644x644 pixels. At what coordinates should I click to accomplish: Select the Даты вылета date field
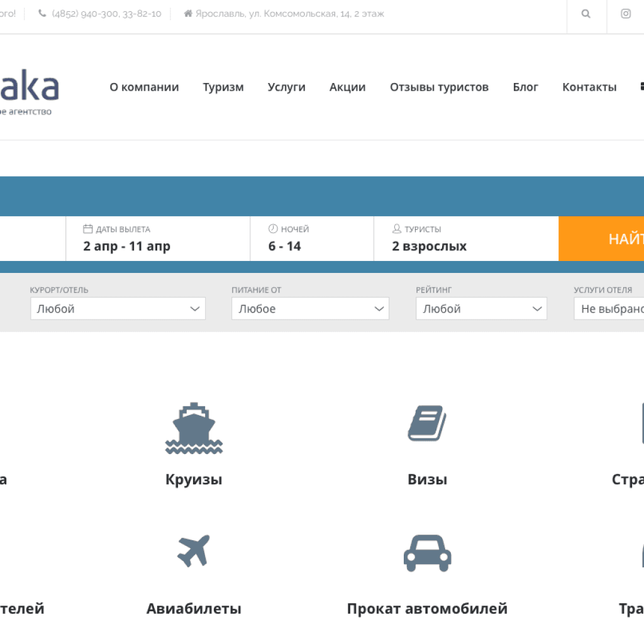pos(157,239)
